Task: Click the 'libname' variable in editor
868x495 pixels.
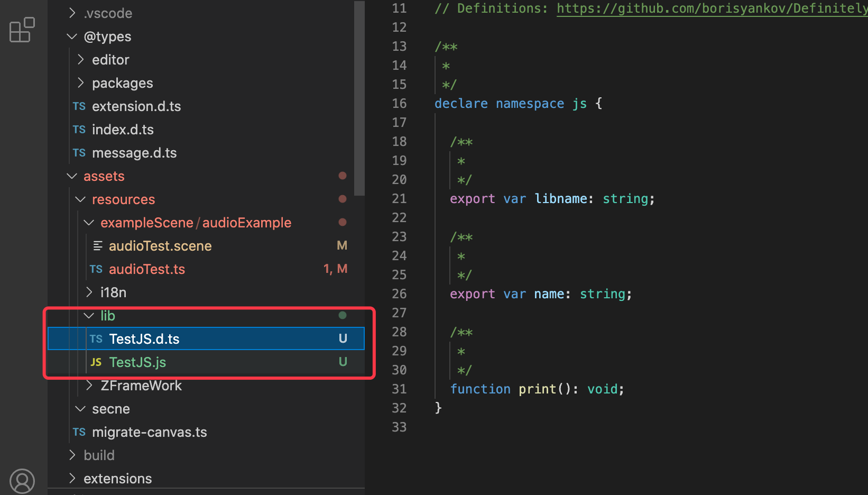Action: 560,199
